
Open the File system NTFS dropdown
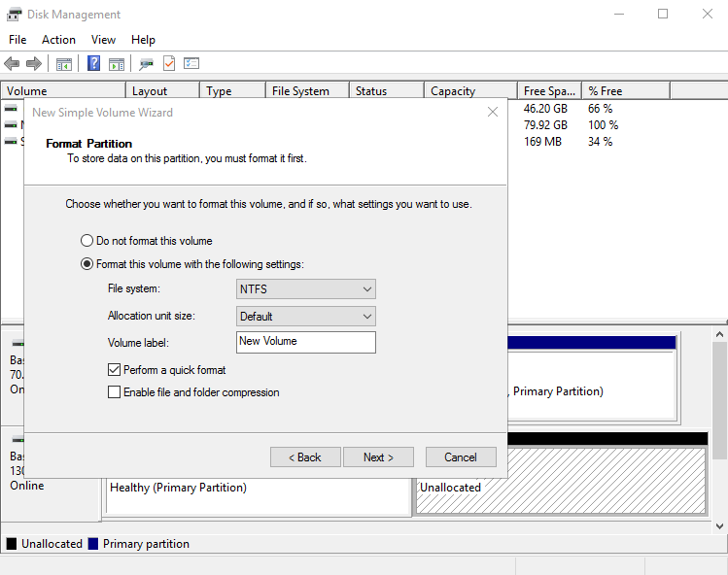[x=306, y=289]
